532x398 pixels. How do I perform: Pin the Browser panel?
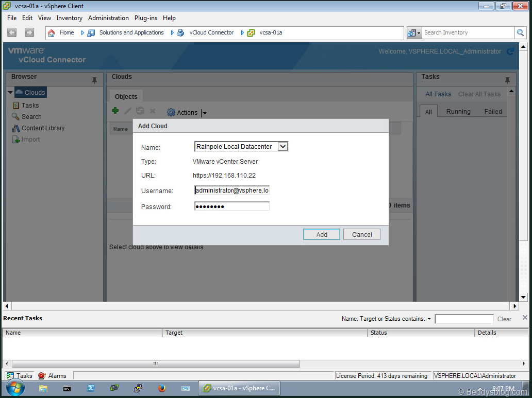(x=95, y=80)
